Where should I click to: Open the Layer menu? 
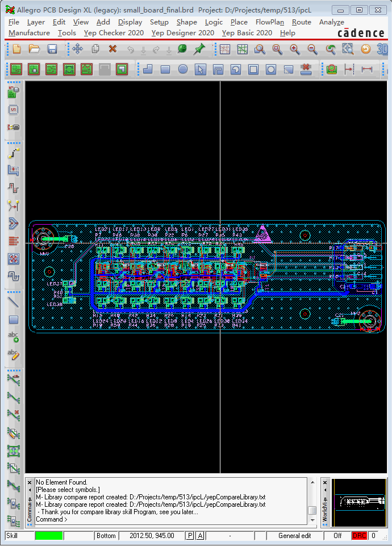tap(36, 22)
